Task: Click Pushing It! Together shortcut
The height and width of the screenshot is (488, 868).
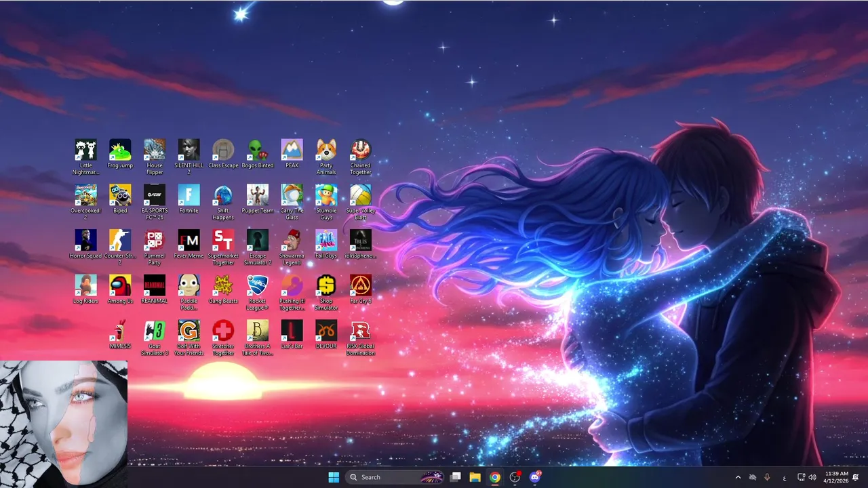Action: pos(292,293)
